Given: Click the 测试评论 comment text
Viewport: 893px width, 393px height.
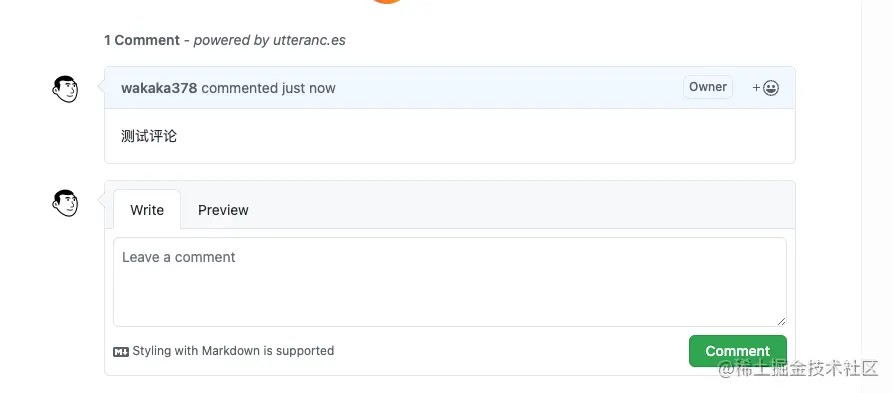Looking at the screenshot, I should (x=149, y=136).
